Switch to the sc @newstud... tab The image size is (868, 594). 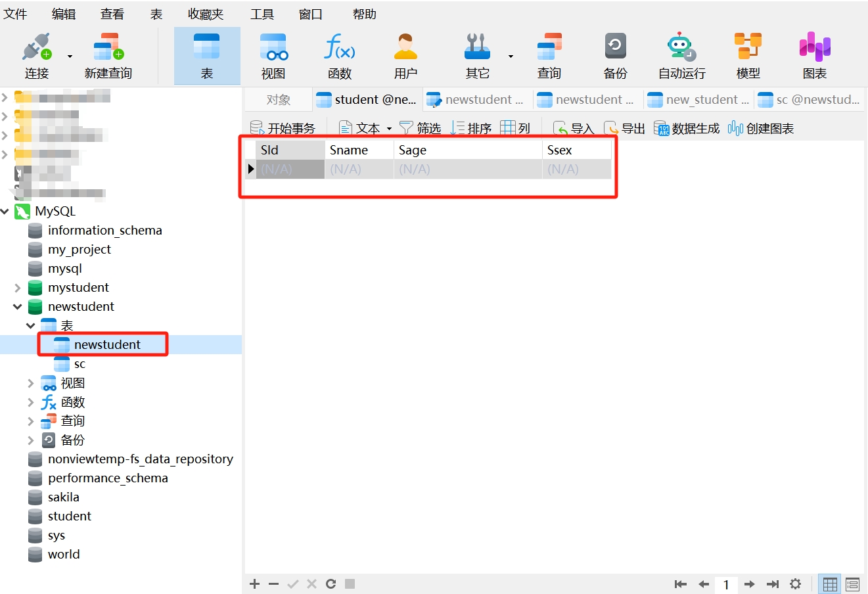point(810,100)
